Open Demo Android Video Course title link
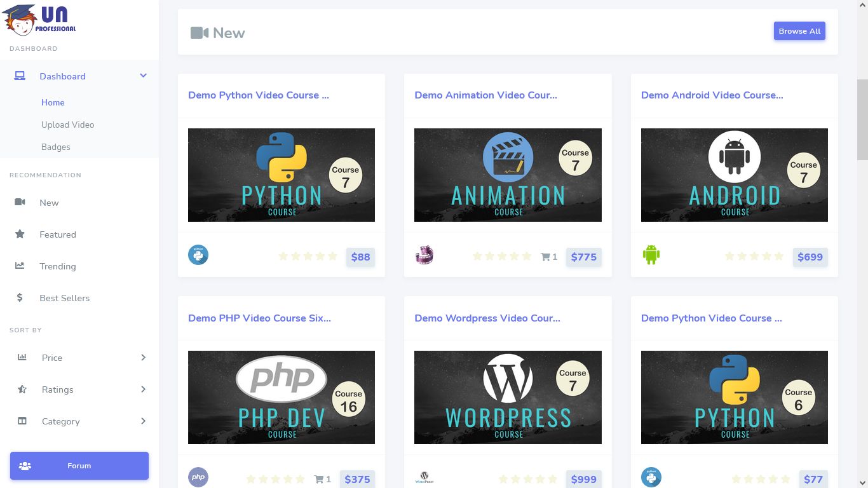This screenshot has width=868, height=488. (x=712, y=95)
